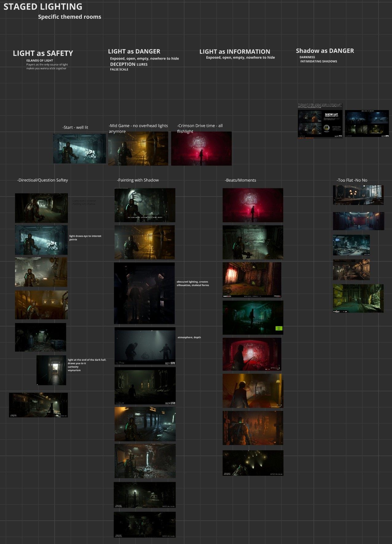Viewport: 392px width, 544px height.
Task: Click the 'DARKNESS' label
Action: (x=307, y=57)
